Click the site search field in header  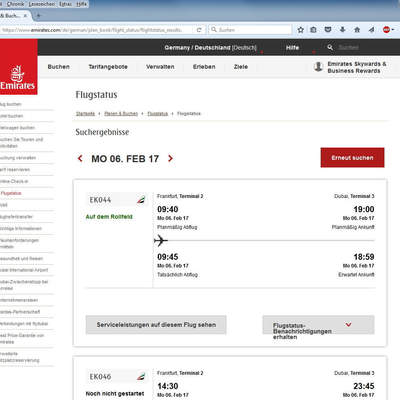(349, 47)
